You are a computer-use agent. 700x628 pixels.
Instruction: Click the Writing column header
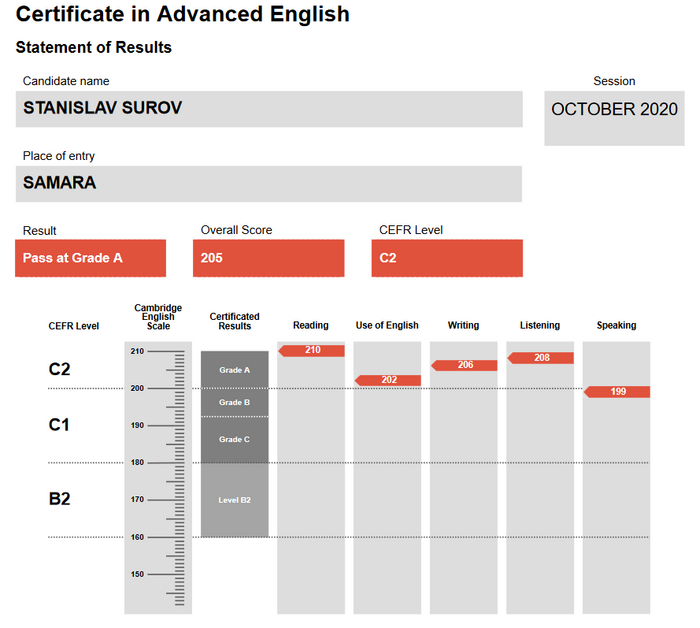pyautogui.click(x=463, y=325)
